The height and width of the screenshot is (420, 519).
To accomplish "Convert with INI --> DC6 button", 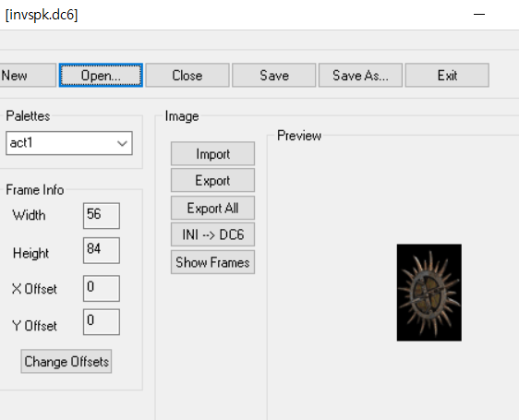I will 212,234.
